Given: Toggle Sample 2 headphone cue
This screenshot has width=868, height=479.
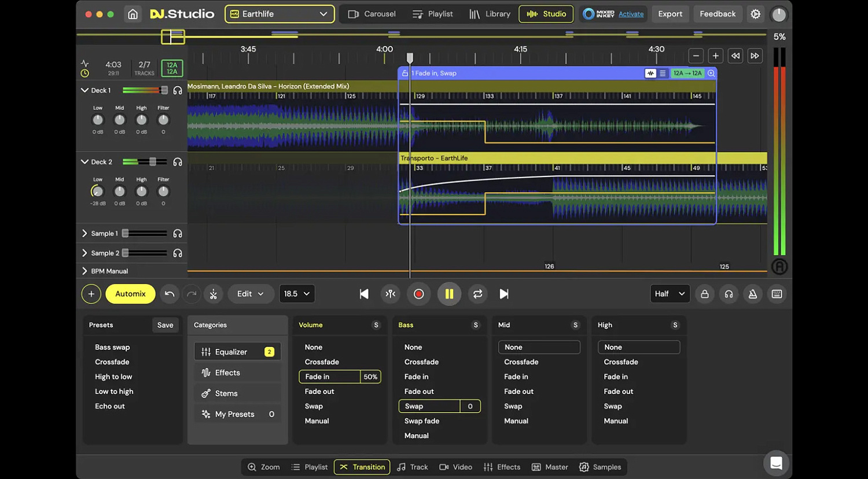Looking at the screenshot, I should pyautogui.click(x=178, y=253).
